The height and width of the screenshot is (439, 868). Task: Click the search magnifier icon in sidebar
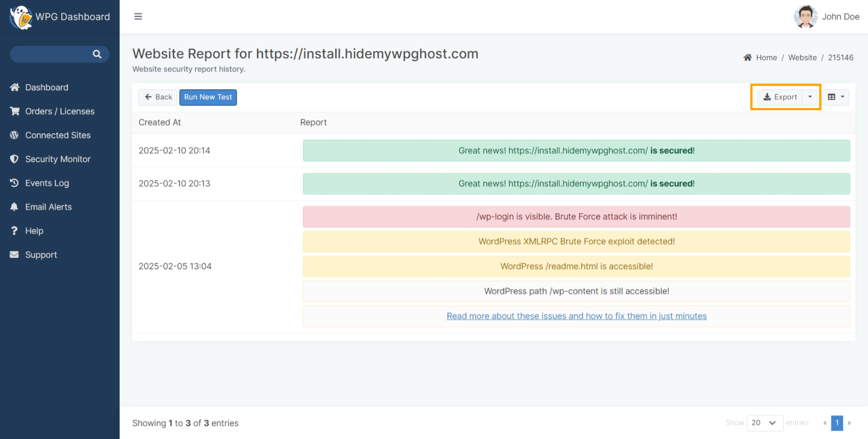97,54
